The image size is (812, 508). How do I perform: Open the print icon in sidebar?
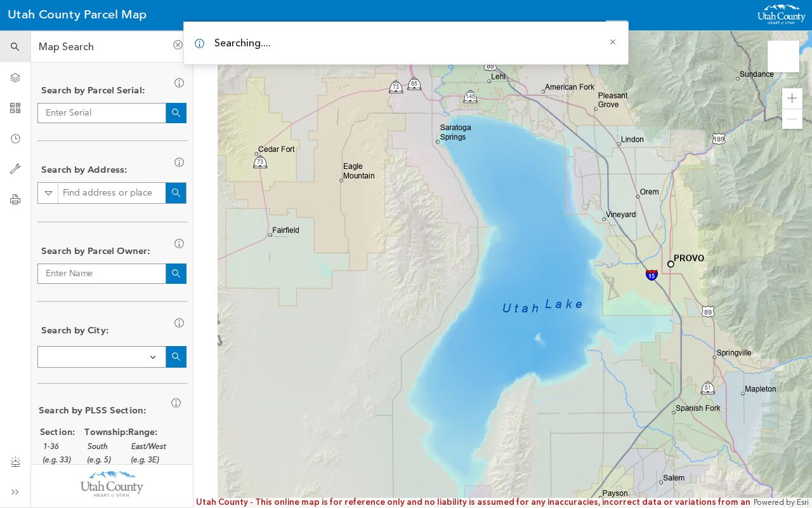click(15, 199)
